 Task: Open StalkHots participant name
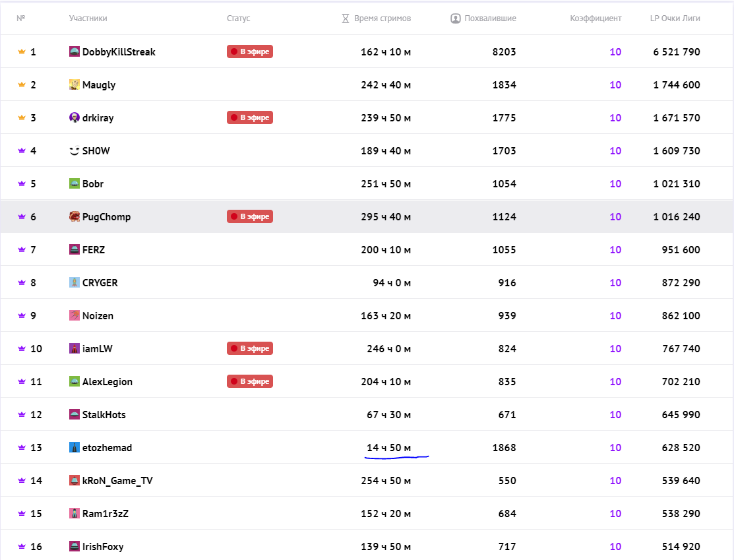[x=104, y=415]
